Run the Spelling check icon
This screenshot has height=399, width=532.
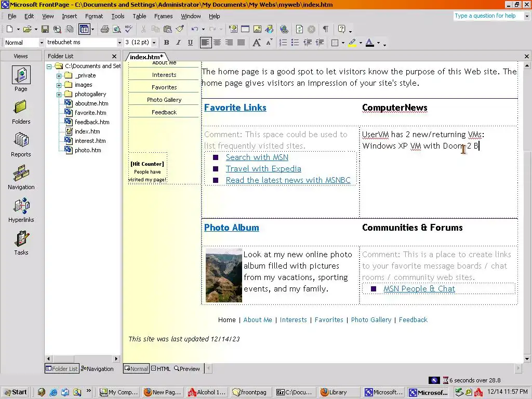click(129, 29)
